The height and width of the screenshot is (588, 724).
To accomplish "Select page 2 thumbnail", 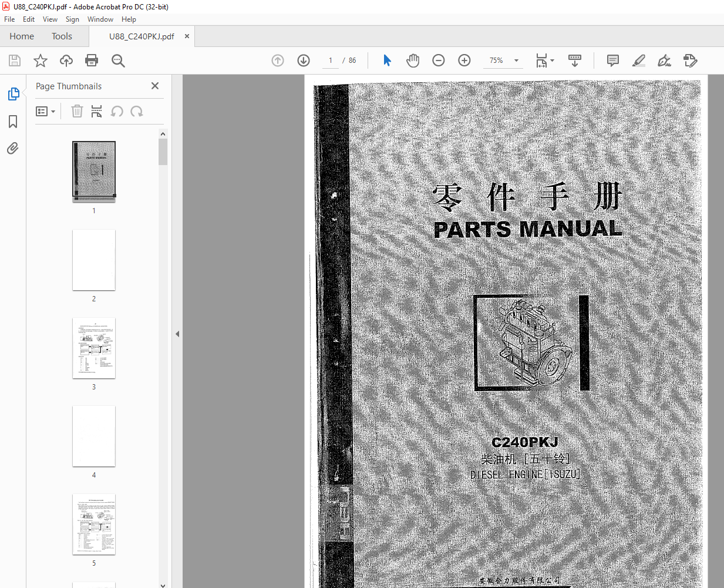I will (x=94, y=260).
